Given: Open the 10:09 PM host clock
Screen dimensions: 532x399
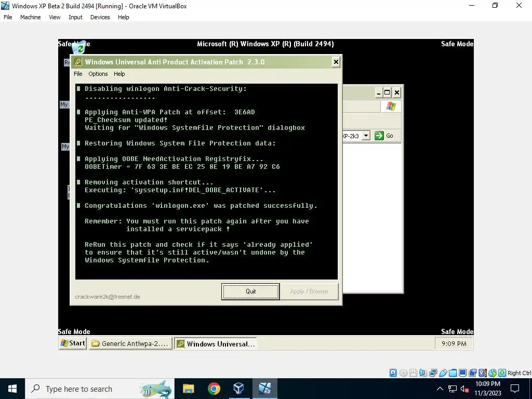Looking at the screenshot, I should click(x=487, y=389).
